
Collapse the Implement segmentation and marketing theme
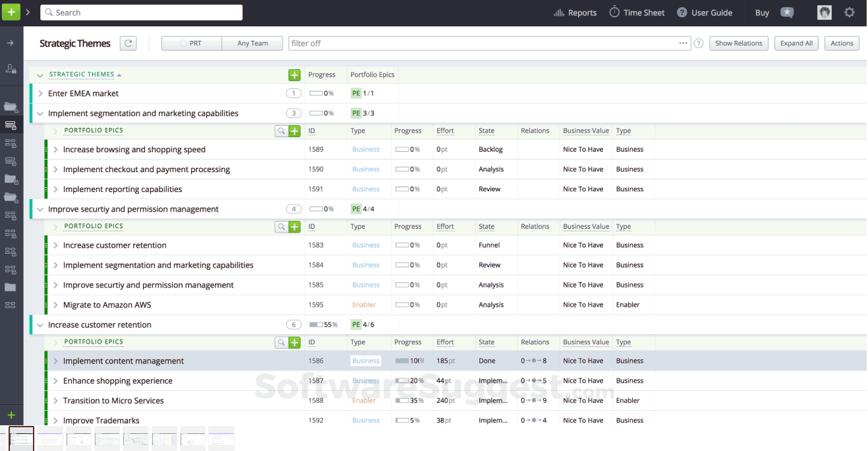point(40,113)
